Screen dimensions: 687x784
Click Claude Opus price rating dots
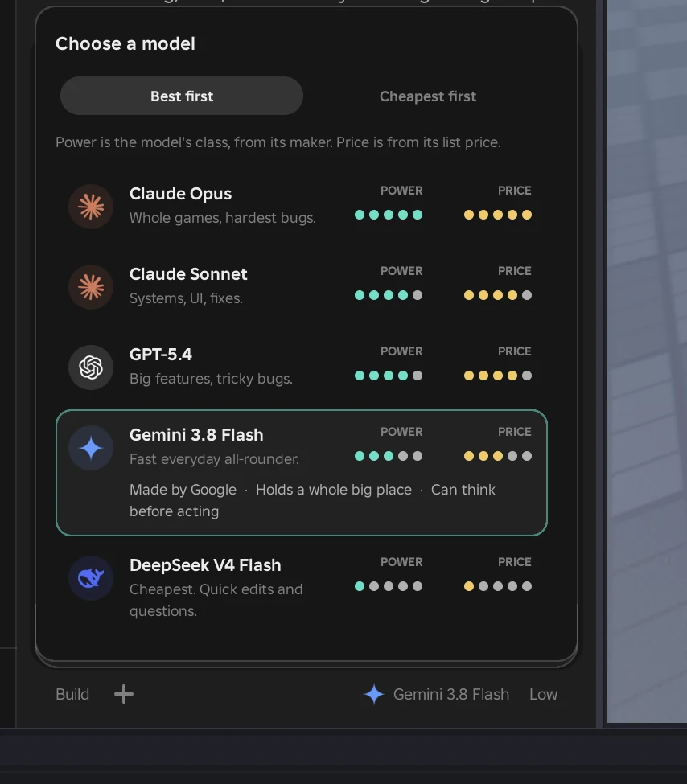498,215
